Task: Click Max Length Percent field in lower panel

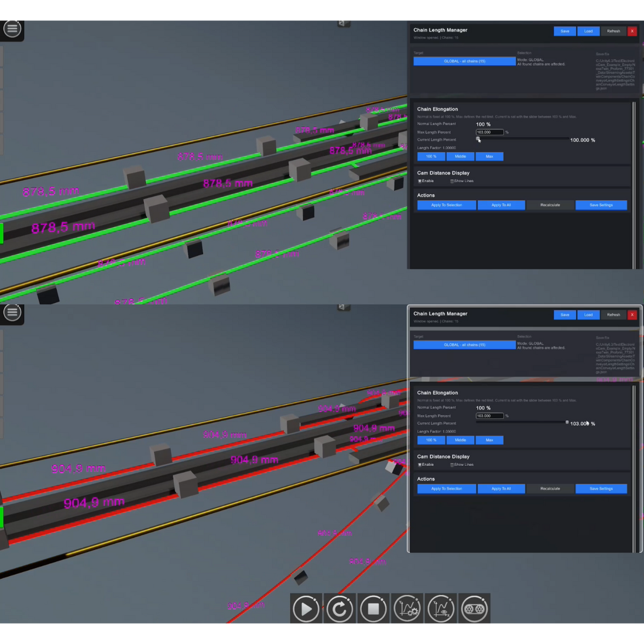Action: (489, 416)
